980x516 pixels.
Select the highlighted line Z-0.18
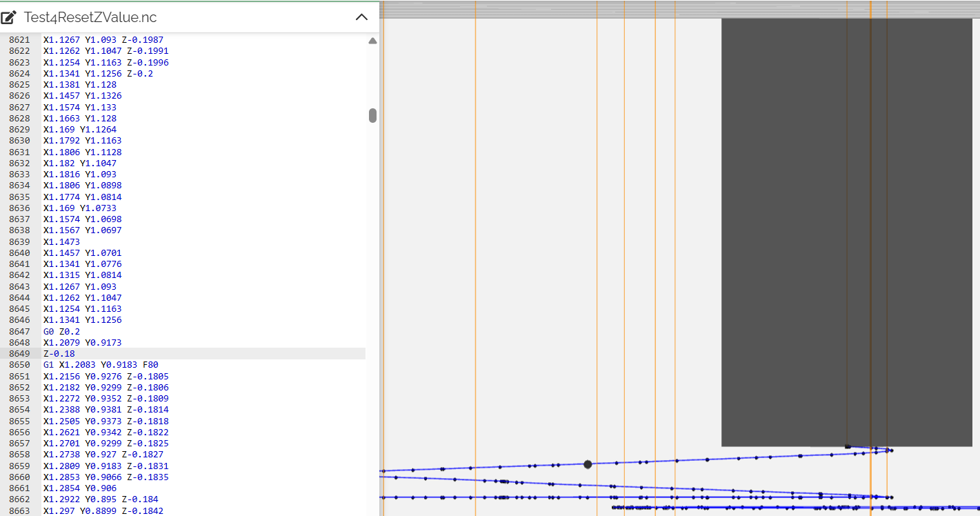coord(59,354)
